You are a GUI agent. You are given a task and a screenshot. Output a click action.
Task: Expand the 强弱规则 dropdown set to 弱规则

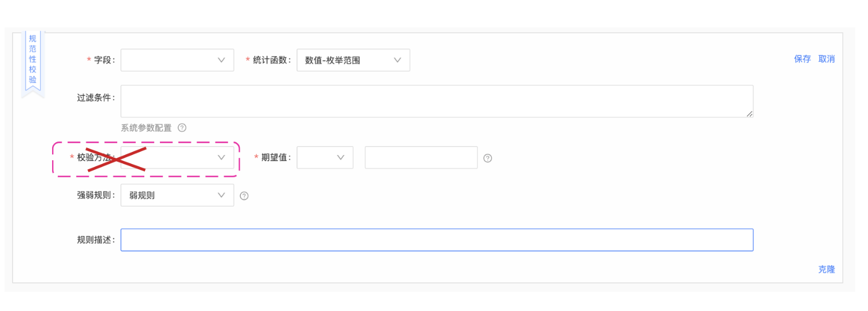click(x=177, y=195)
